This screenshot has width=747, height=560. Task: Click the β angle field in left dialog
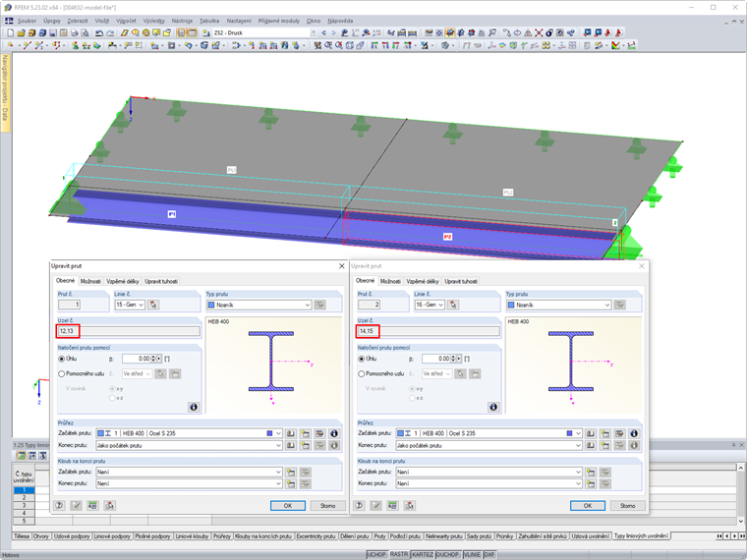point(137,359)
